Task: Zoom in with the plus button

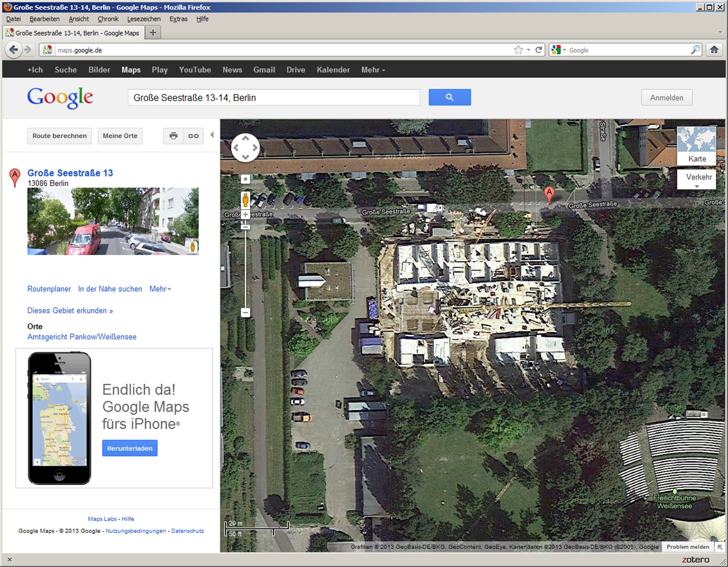Action: (245, 215)
